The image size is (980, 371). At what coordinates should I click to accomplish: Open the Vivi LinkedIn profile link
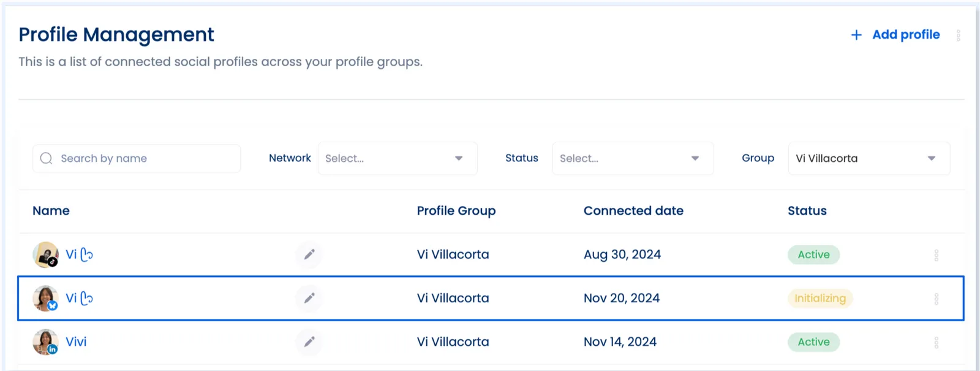coord(76,342)
